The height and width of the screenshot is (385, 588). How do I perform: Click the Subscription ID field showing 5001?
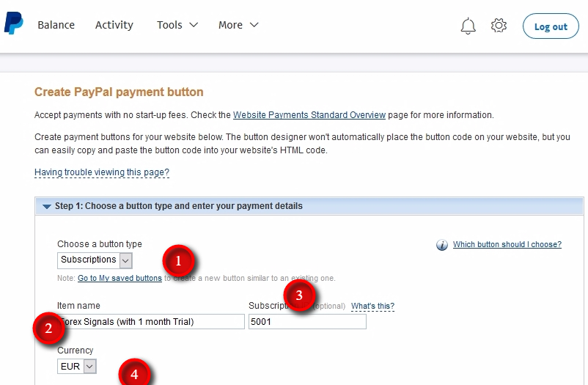point(307,322)
